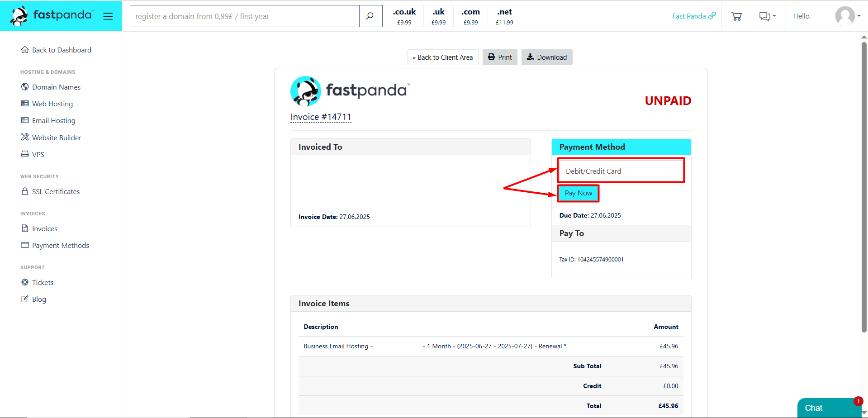868x418 pixels.
Task: Open the chat support dropdown icon
Action: 767,16
